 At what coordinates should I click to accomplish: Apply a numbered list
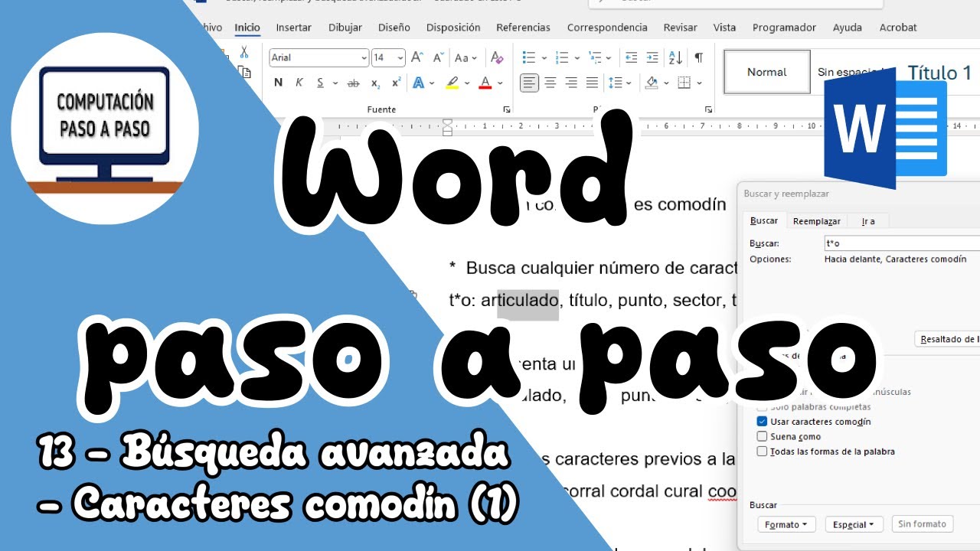pyautogui.click(x=562, y=57)
